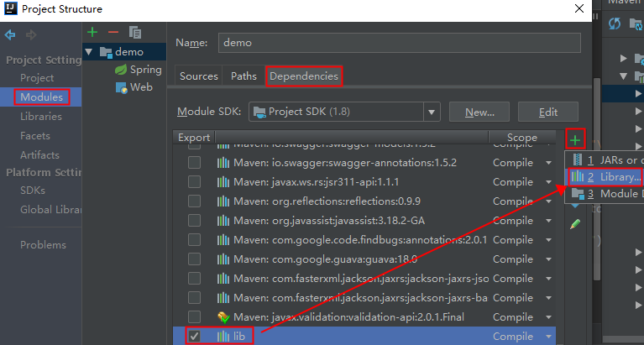Add a new module with green plus
This screenshot has width=644, height=345.
[92, 32]
